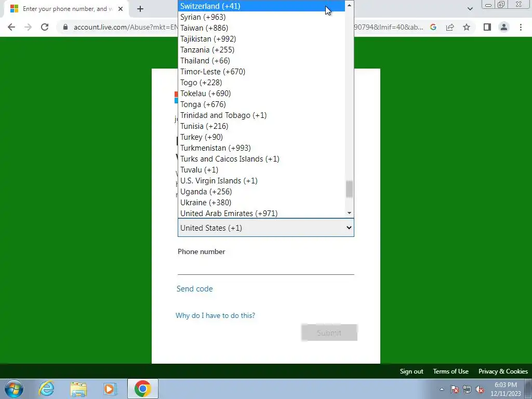This screenshot has width=532, height=399.
Task: Collapse United States (+1) country dropdown
Action: [265, 228]
